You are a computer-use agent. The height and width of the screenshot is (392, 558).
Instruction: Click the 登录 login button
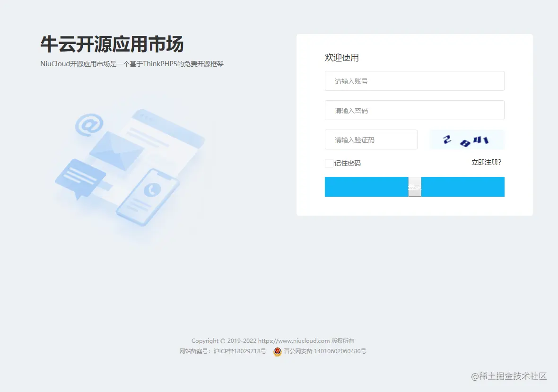[x=415, y=187]
